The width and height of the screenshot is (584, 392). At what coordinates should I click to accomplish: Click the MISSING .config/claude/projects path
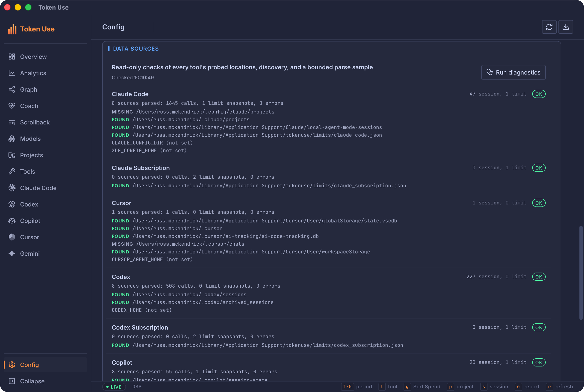[x=193, y=112]
